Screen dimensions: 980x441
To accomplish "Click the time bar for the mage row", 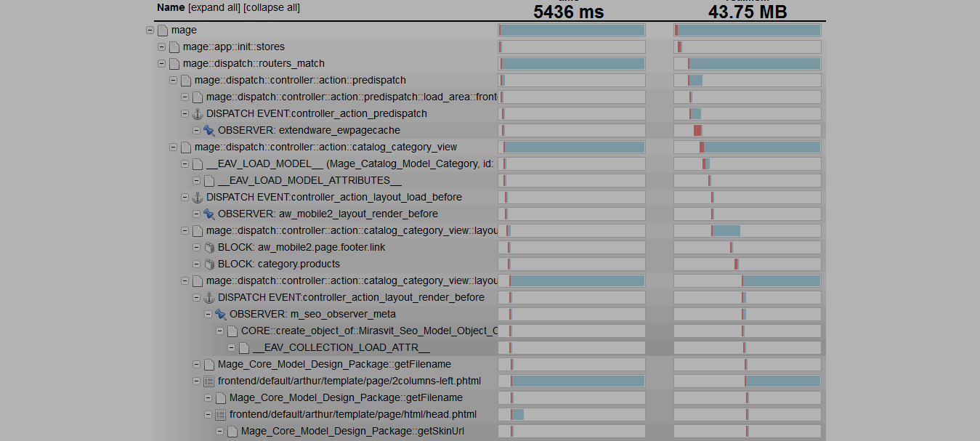I will click(572, 31).
